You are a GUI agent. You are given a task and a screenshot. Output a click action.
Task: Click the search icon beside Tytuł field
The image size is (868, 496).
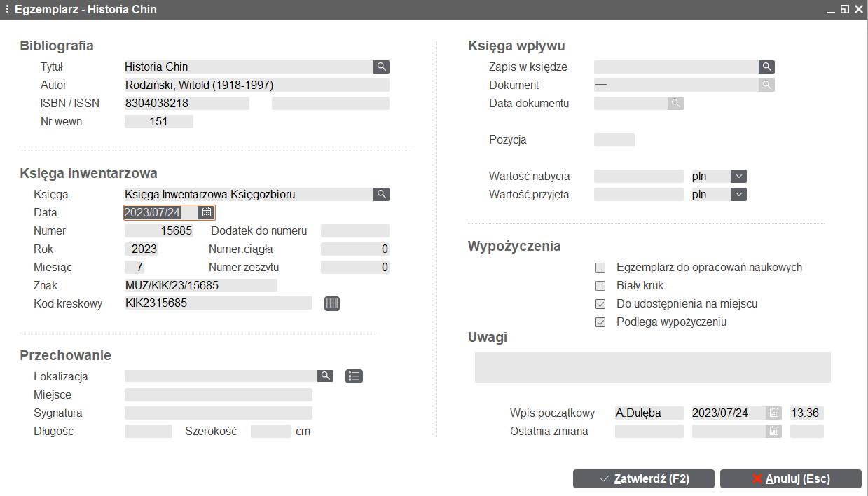pyautogui.click(x=381, y=67)
